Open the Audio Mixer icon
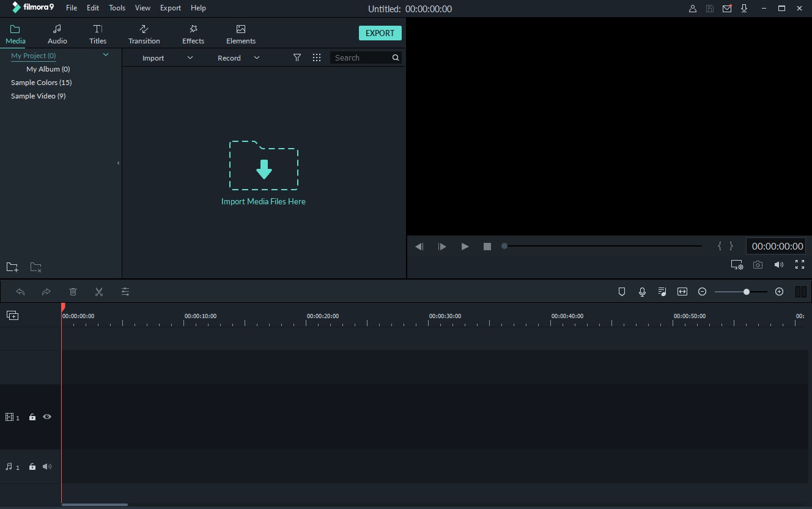This screenshot has width=812, height=509. [662, 292]
